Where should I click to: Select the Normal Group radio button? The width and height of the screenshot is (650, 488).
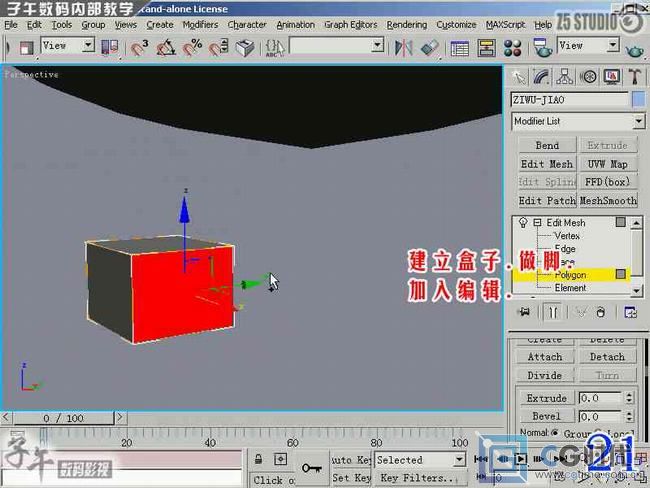(x=555, y=433)
